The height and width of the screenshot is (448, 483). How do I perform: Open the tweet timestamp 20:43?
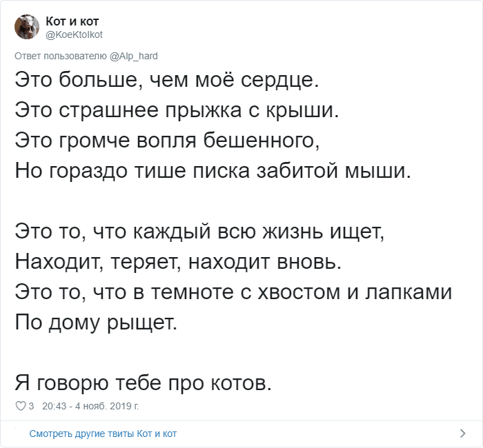(x=55, y=406)
